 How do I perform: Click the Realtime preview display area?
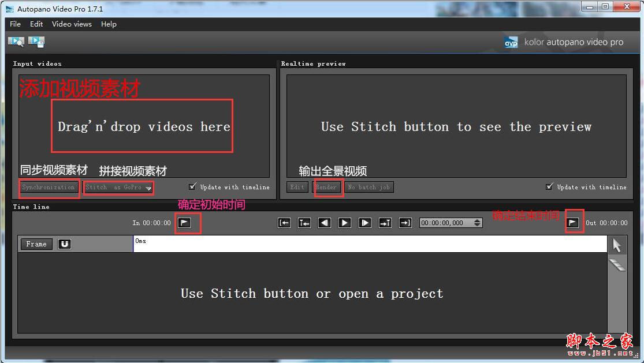[x=456, y=126]
